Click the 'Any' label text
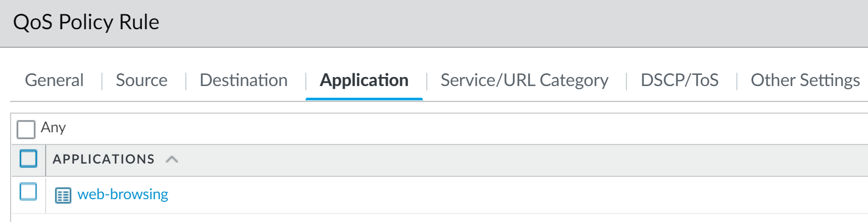This screenshot has height=222, width=868. [53, 127]
